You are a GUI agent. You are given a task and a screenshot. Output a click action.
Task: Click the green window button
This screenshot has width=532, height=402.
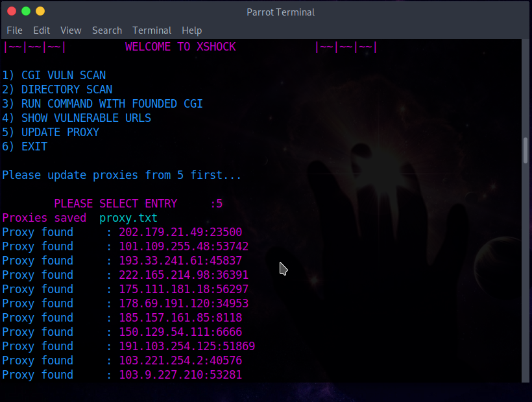pyautogui.click(x=26, y=11)
